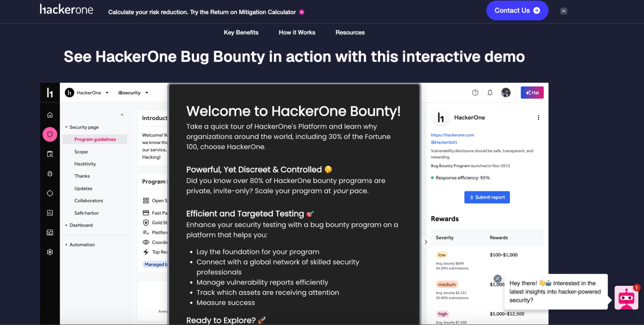Screen dimensions: 644x325
Task: Open the circle target icon in sidebar
Action: (50, 193)
